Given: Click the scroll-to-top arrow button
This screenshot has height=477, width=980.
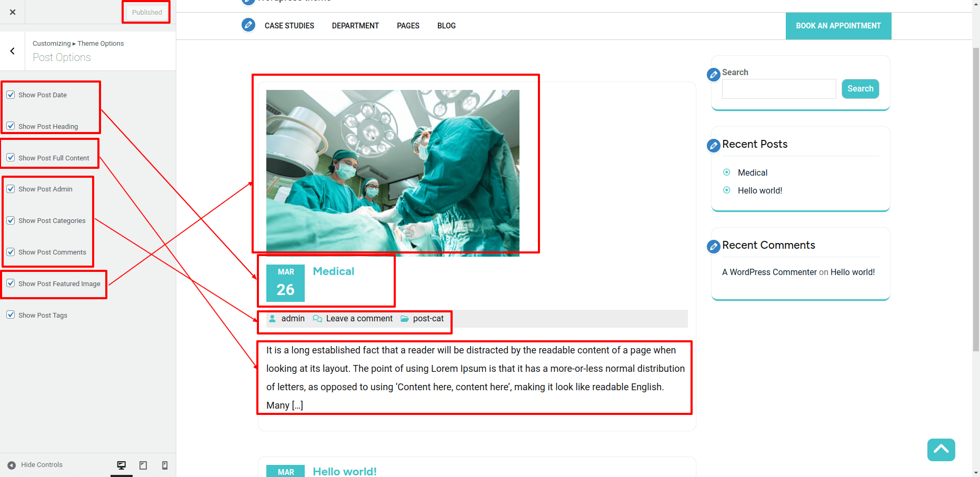Looking at the screenshot, I should coord(941,450).
